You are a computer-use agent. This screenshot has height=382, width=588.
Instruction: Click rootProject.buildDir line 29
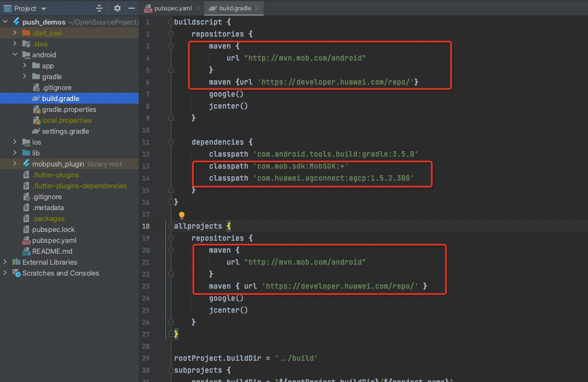(246, 358)
